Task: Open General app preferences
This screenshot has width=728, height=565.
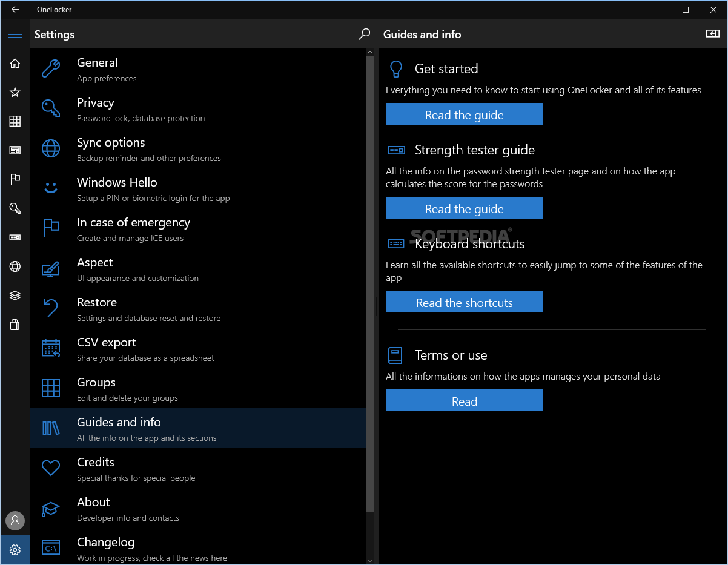Action: [x=198, y=68]
